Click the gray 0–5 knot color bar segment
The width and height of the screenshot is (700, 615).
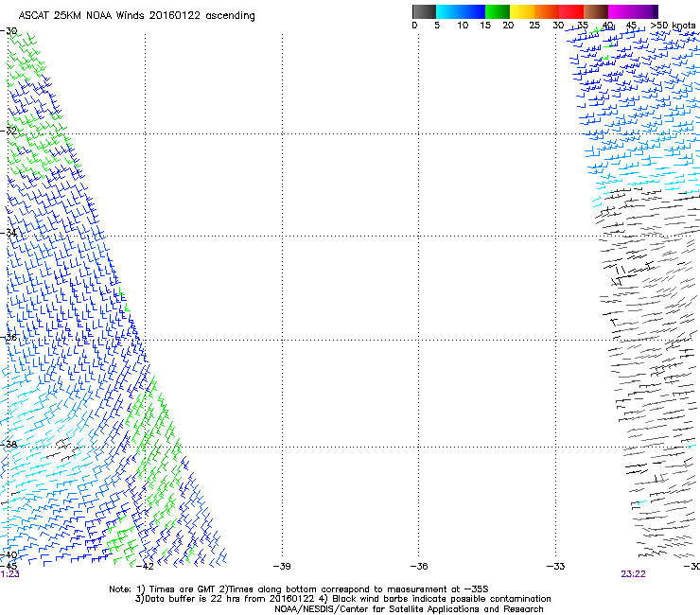click(424, 11)
